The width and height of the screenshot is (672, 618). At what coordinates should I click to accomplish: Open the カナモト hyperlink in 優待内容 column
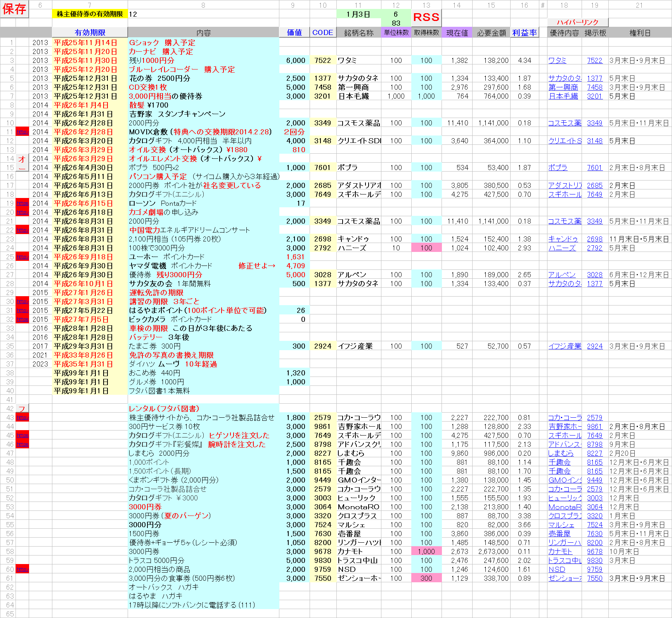coord(560,552)
